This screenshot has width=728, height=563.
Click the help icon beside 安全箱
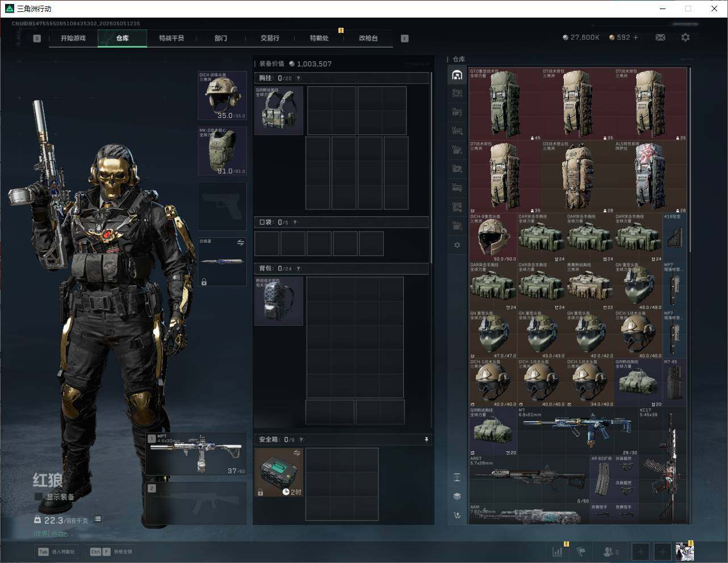pos(301,440)
